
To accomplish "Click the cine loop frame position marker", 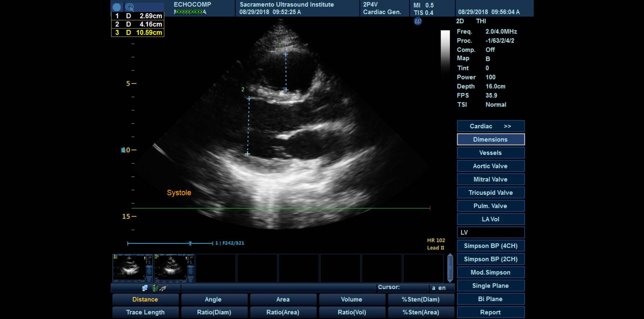I will 190,243.
